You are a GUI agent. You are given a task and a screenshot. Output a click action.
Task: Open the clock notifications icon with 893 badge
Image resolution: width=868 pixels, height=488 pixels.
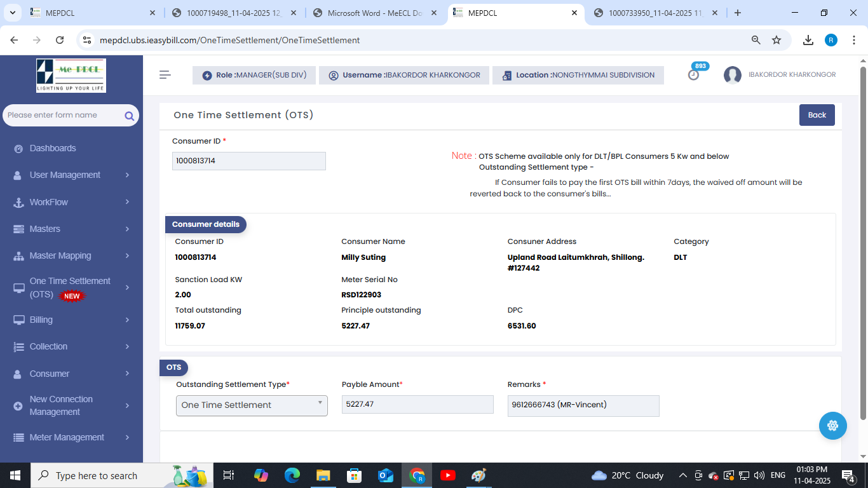tap(694, 74)
